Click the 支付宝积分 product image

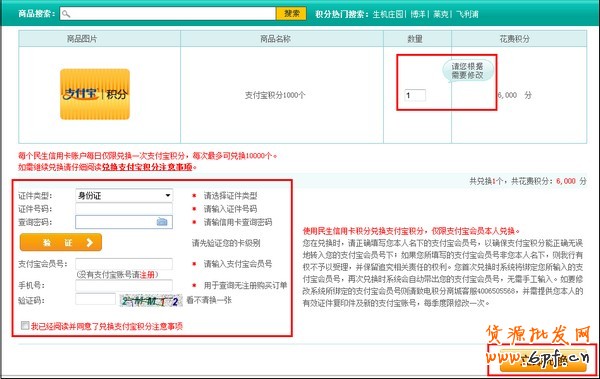95,94
